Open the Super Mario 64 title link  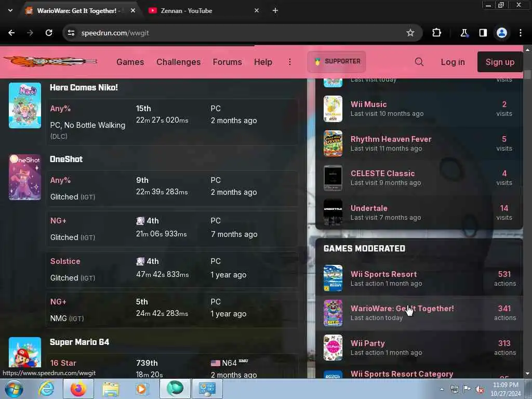(79, 342)
